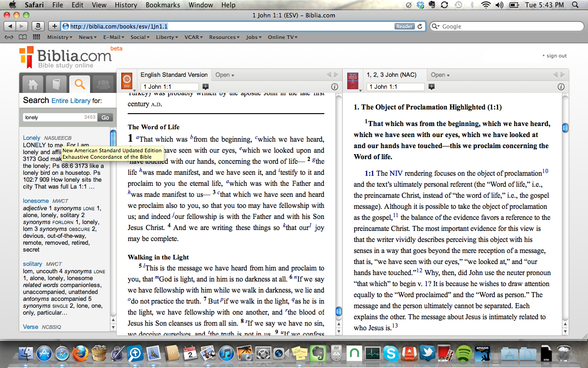
Task: Click the 1, 2, 3 John NAC cover icon
Action: tap(353, 80)
